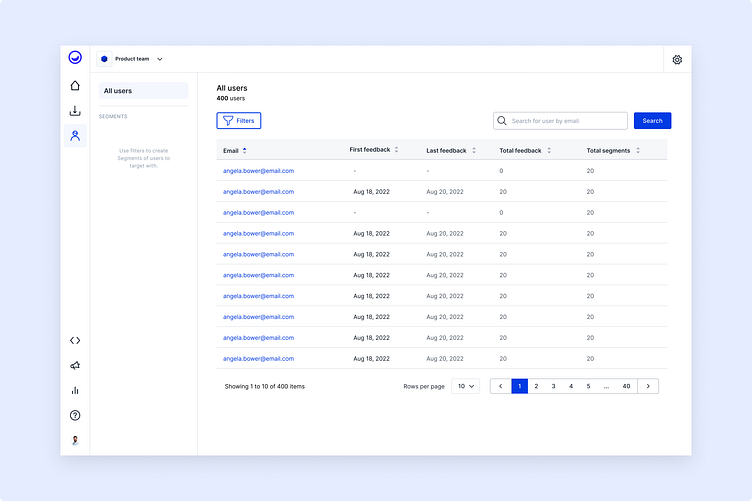Click the search magnifier icon

pos(502,121)
